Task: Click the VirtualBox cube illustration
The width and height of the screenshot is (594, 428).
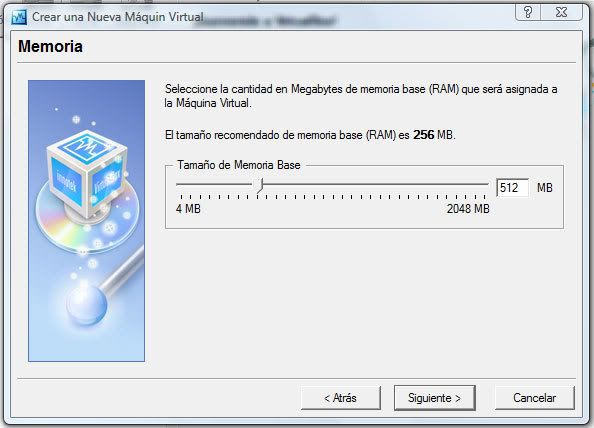Action: click(86, 172)
